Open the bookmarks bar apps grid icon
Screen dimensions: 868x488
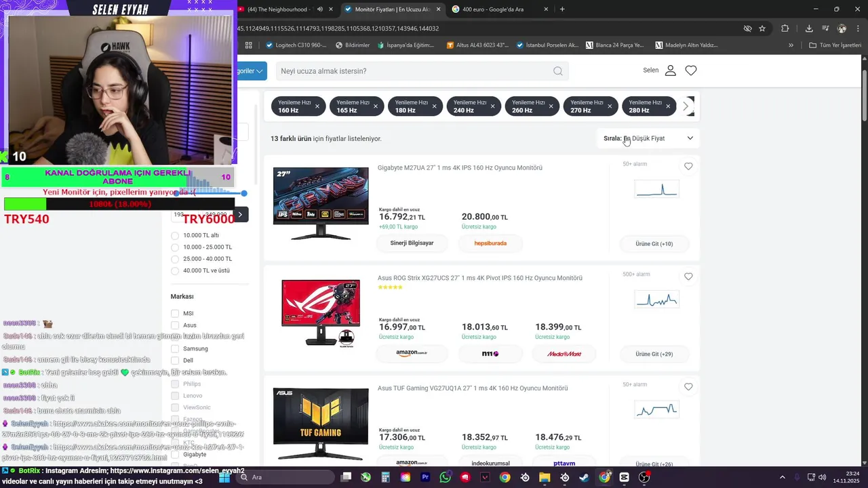click(249, 45)
